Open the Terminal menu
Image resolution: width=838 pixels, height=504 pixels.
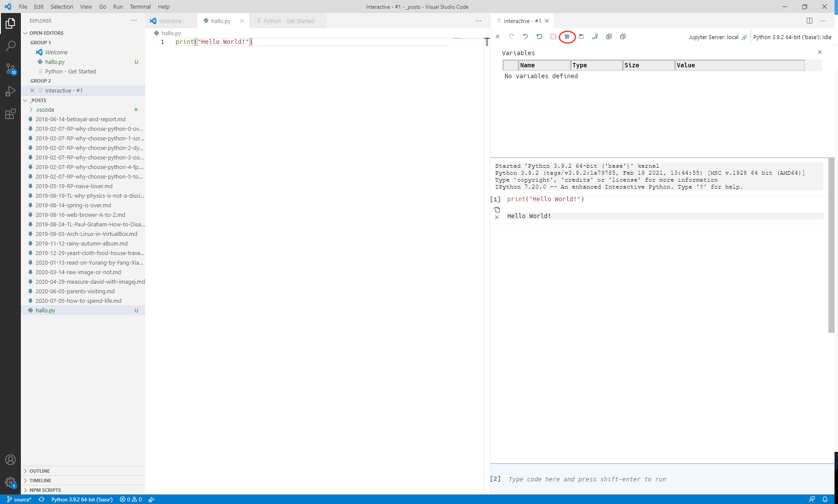click(x=140, y=7)
